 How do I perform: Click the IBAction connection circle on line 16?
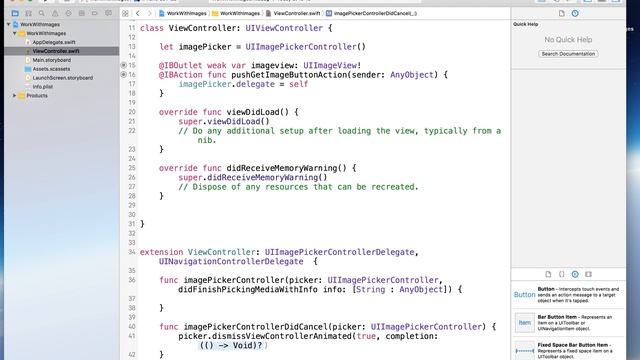click(x=123, y=75)
